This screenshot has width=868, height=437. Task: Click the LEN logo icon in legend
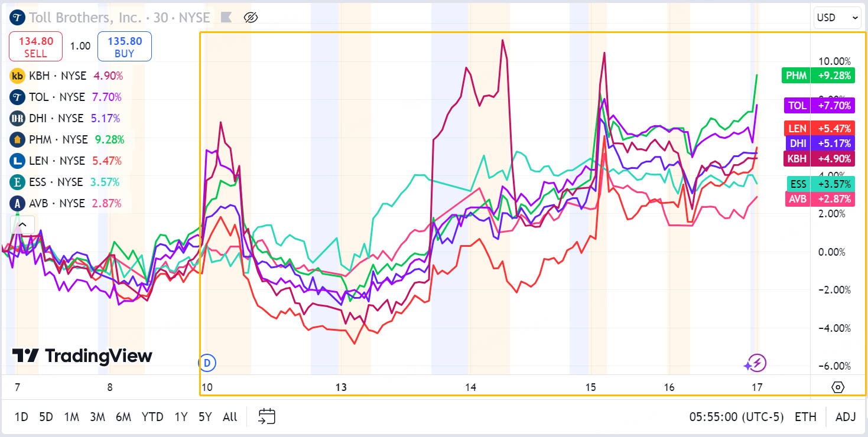(x=18, y=161)
